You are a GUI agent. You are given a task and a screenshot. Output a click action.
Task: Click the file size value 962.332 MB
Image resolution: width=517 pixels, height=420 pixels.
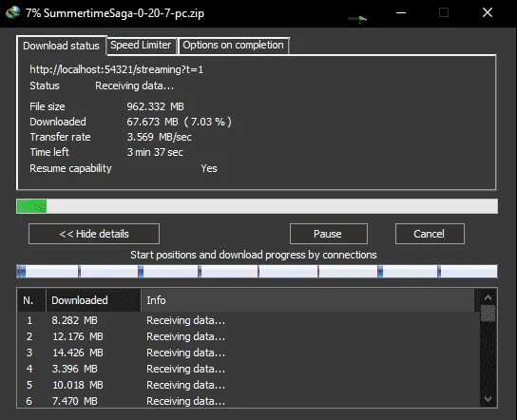(x=155, y=106)
